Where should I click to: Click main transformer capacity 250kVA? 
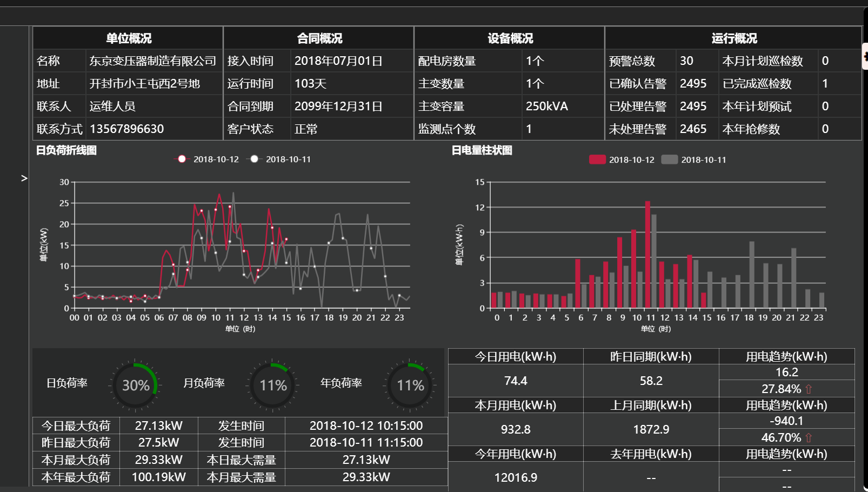pyautogui.click(x=546, y=107)
